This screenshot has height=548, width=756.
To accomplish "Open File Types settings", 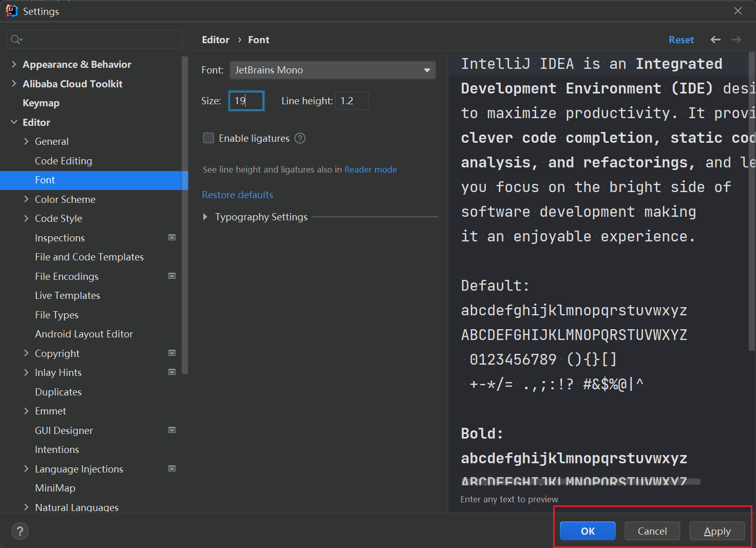I will click(x=56, y=315).
